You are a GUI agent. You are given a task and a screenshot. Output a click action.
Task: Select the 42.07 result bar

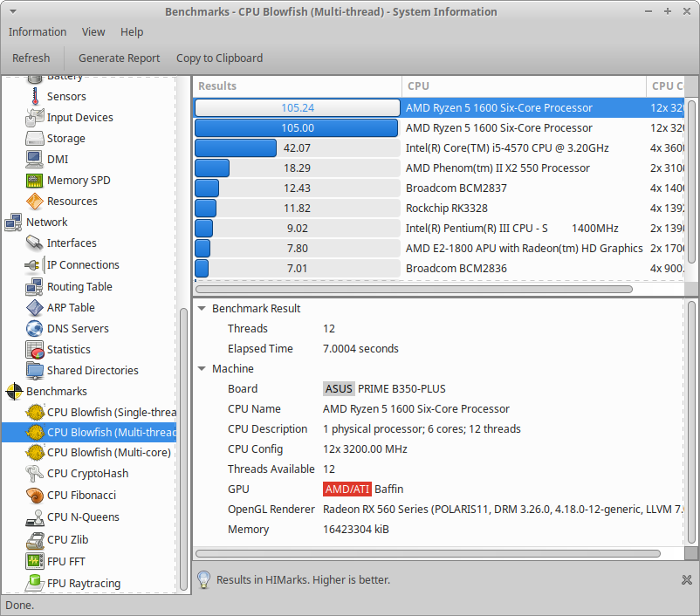pyautogui.click(x=298, y=148)
